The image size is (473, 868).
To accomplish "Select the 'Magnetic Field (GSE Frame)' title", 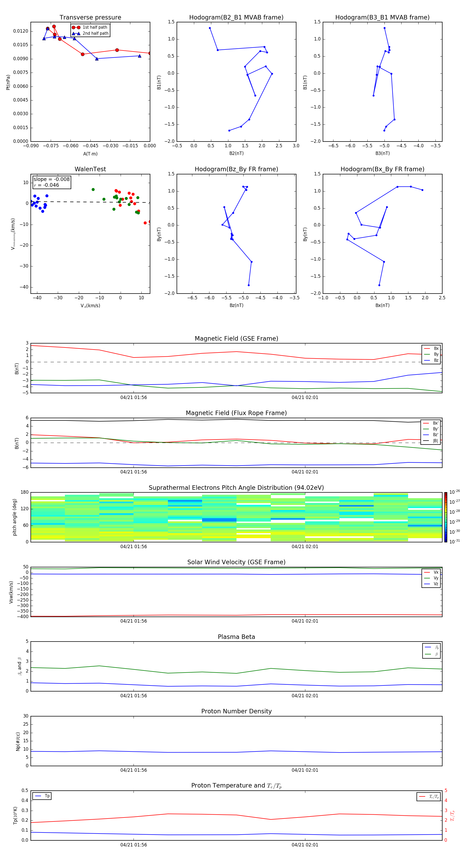I will point(236,339).
